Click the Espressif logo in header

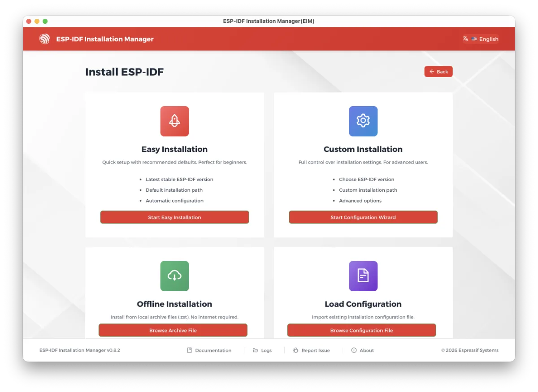45,39
